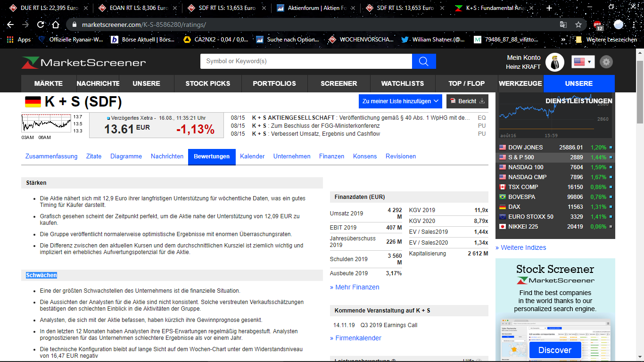Open the DOW JONES index row

pos(555,148)
